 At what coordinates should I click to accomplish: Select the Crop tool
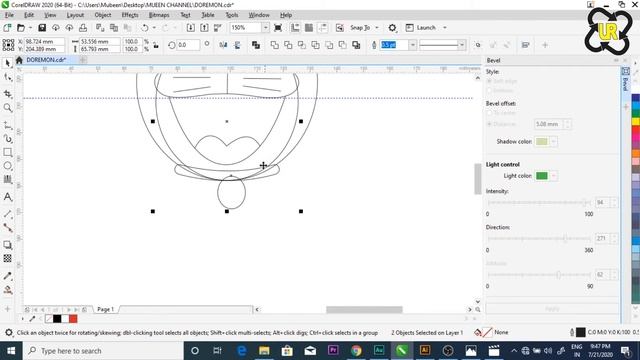[x=7, y=94]
